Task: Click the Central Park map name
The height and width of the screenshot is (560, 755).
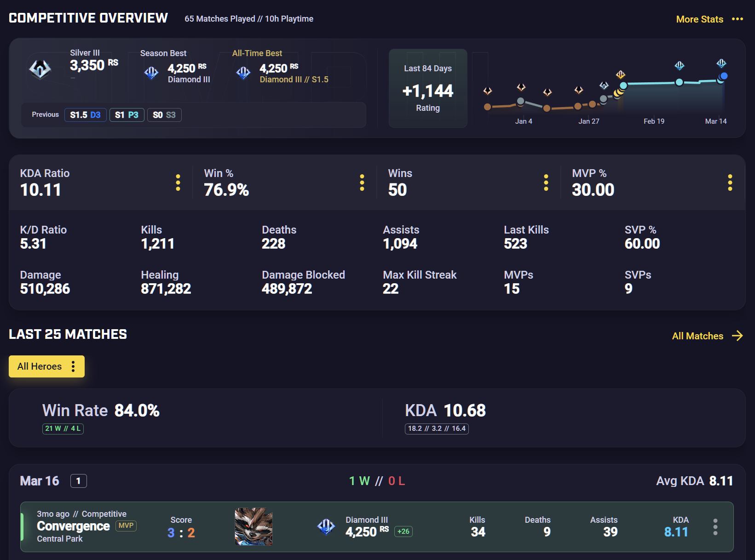Action: (60, 539)
